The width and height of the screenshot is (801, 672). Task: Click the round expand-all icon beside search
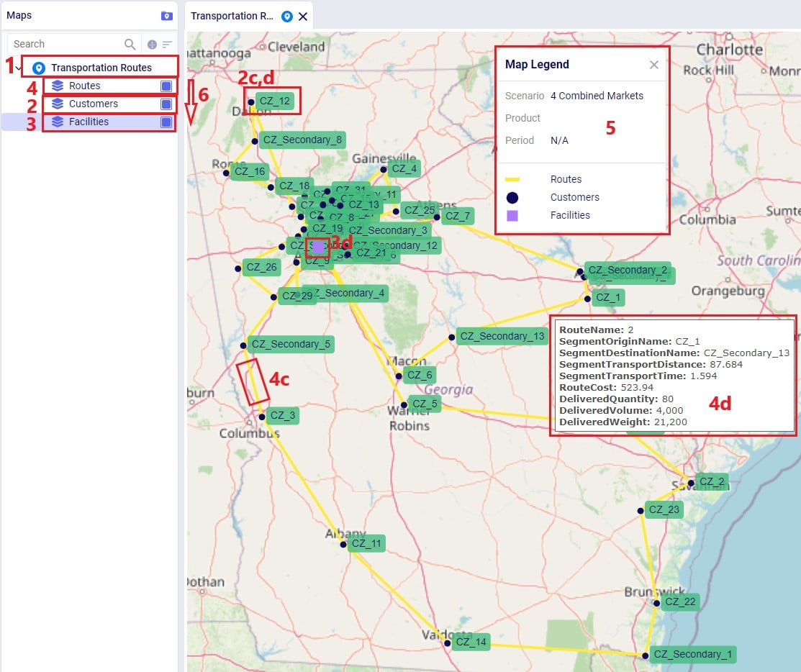152,45
